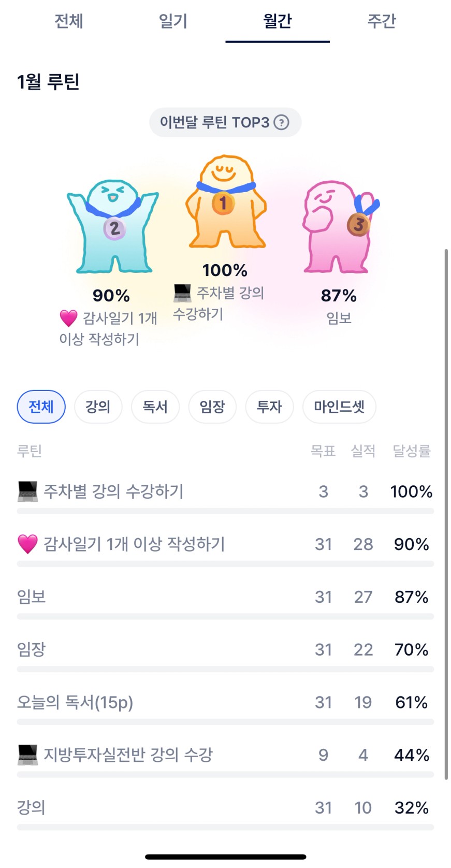This screenshot has width=451, height=868.
Task: Filter routines by 임장 chip
Action: pos(212,407)
